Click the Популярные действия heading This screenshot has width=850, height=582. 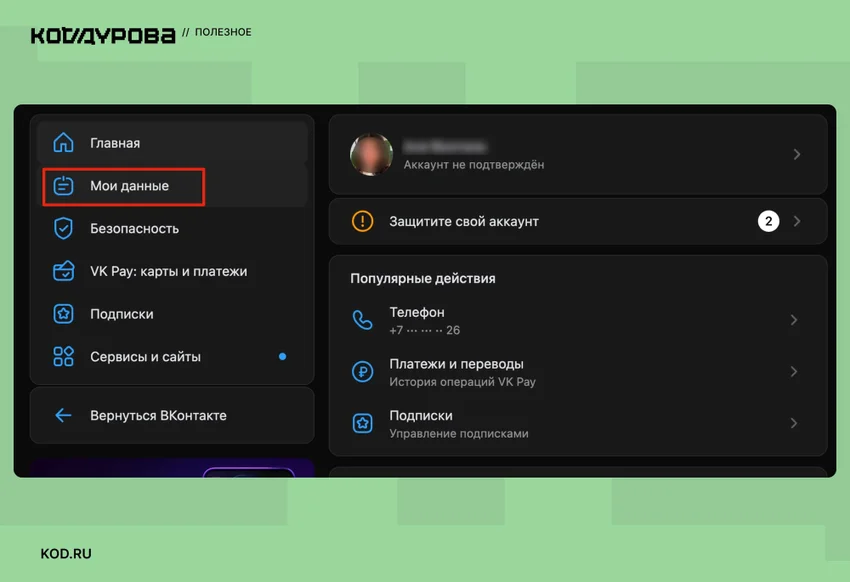pos(423,279)
